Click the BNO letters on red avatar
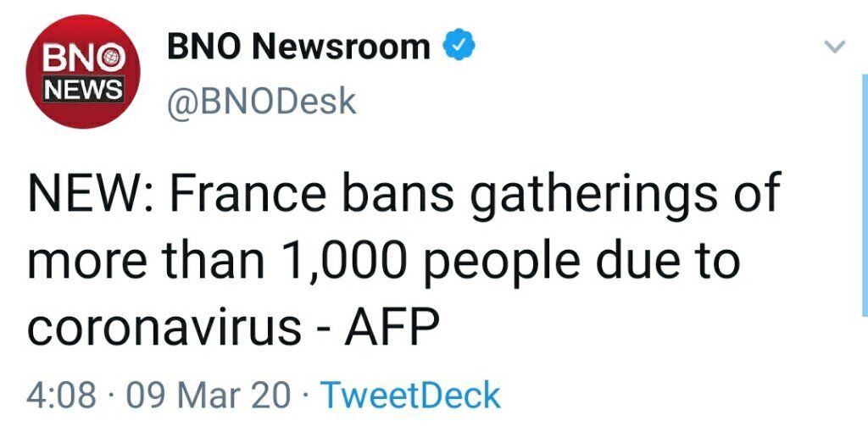The width and height of the screenshot is (868, 426). (85, 57)
